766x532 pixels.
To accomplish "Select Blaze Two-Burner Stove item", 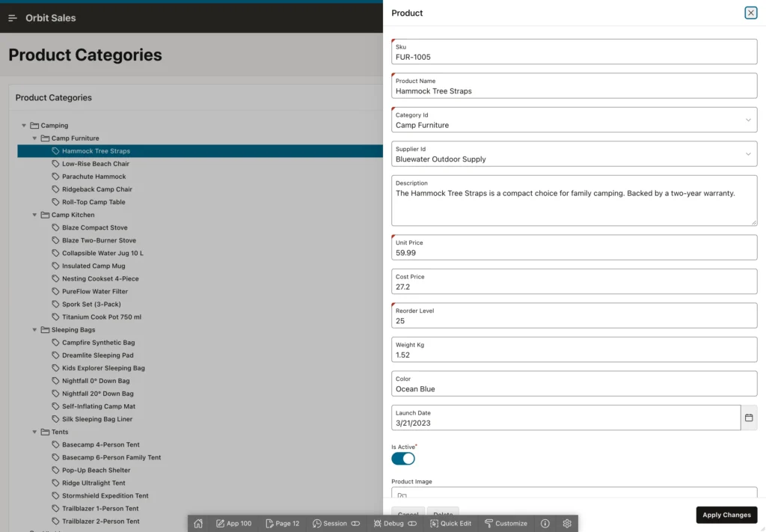I will 99,240.
